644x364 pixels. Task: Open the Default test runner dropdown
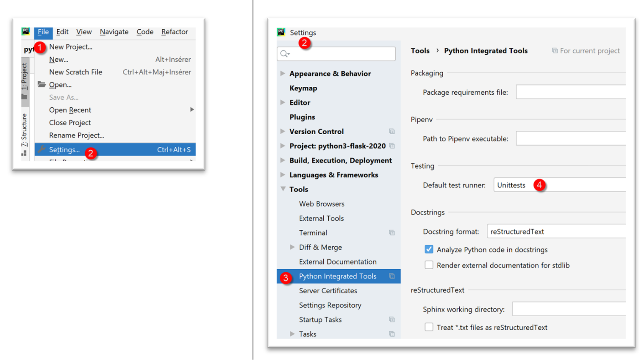pos(559,185)
